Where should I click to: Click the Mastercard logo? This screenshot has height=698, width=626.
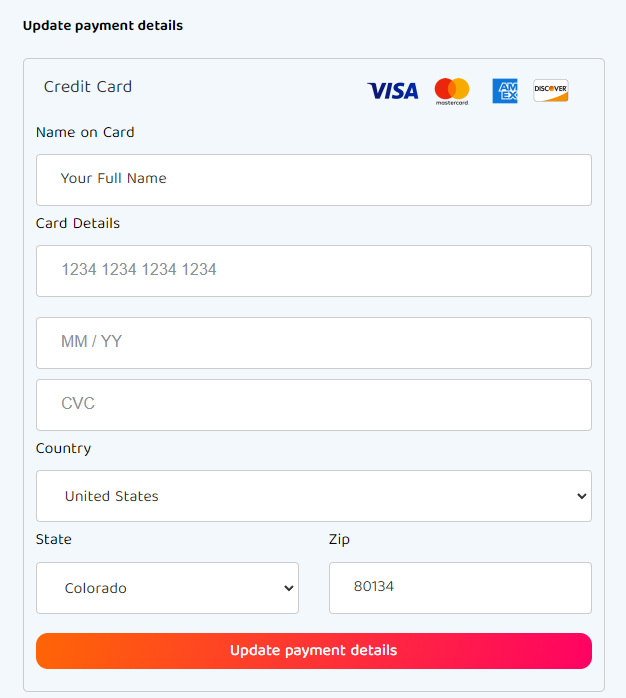click(x=452, y=91)
